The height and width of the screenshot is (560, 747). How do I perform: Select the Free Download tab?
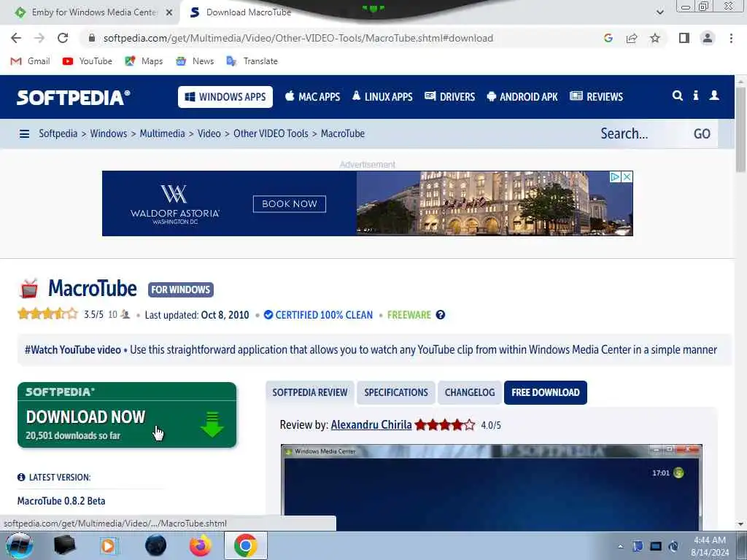[546, 392]
